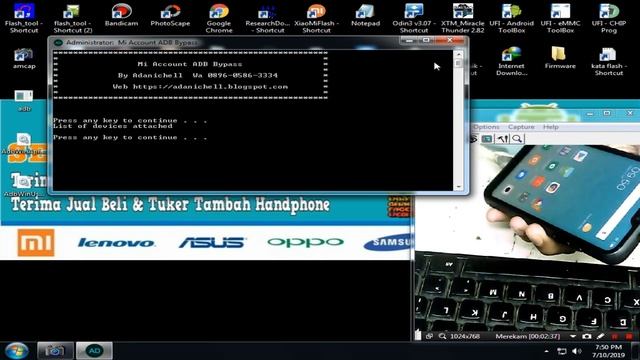The width and height of the screenshot is (640, 360).
Task: Expand the Bandicam recording dropdown arrow
Action: [573, 336]
